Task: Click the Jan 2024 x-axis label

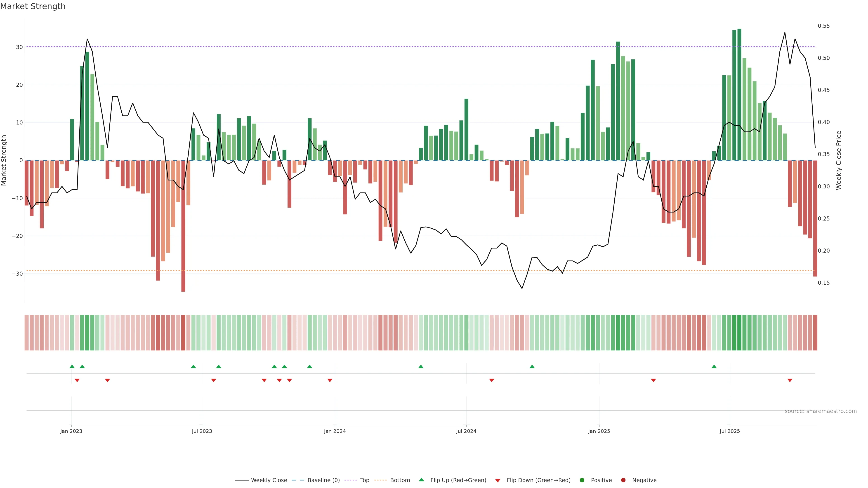Action: [x=335, y=431]
